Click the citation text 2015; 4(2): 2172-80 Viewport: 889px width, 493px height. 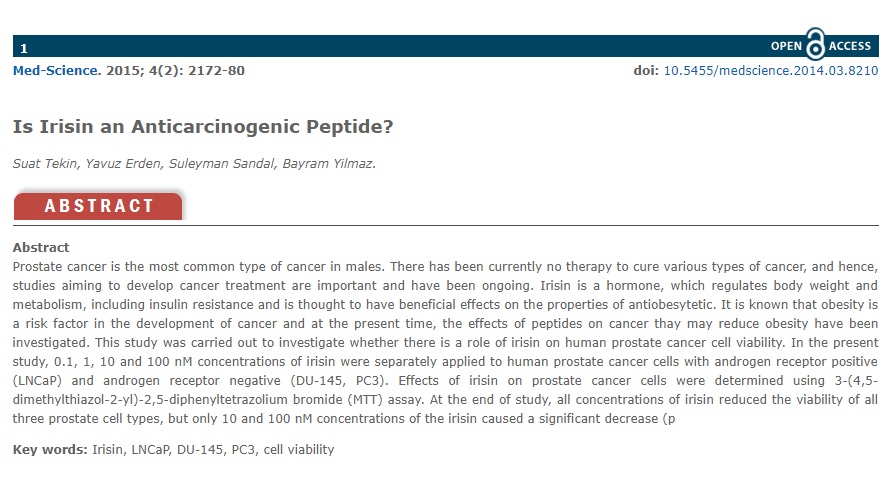[175, 71]
